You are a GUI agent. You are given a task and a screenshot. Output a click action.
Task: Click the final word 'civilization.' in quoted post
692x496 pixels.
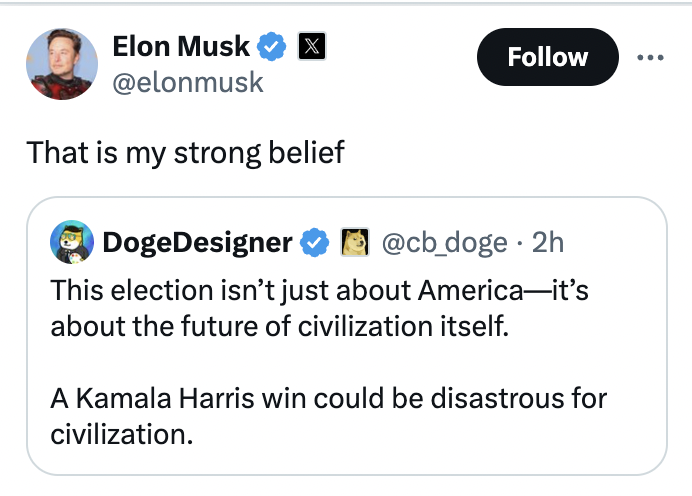tap(122, 435)
